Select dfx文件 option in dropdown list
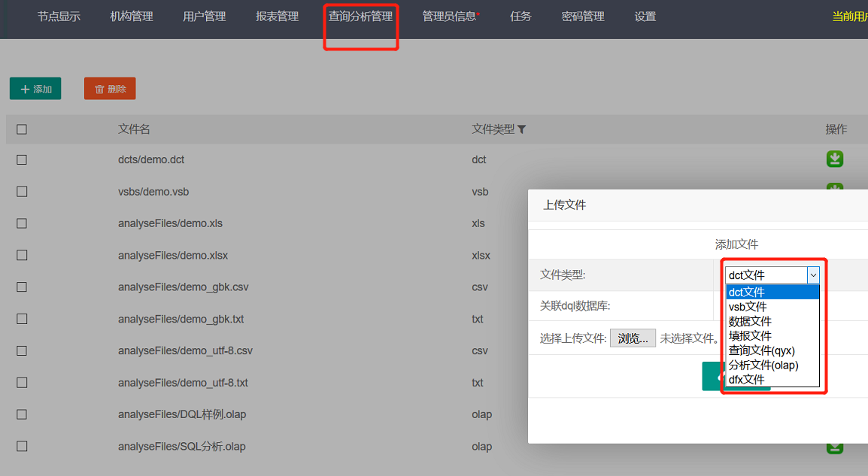The width and height of the screenshot is (868, 476). click(x=772, y=380)
